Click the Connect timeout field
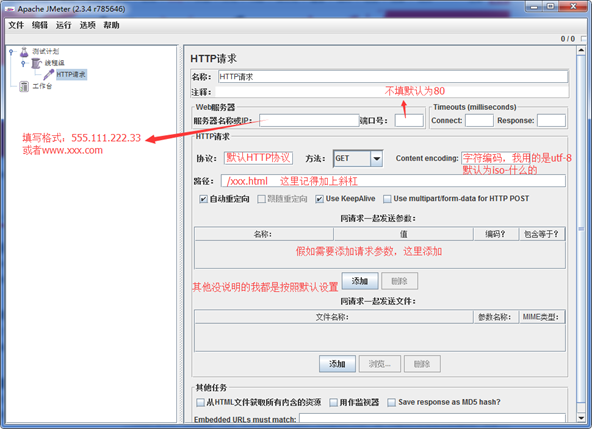The height and width of the screenshot is (429, 592). click(x=479, y=120)
